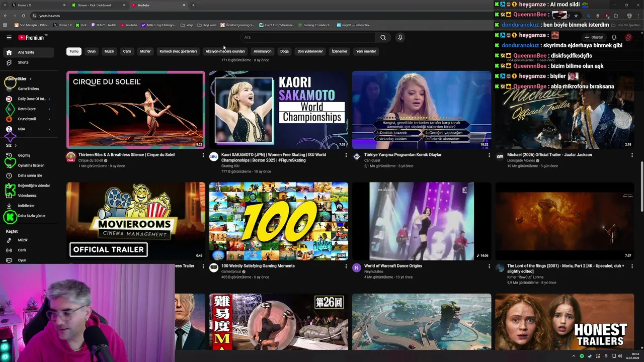This screenshot has width=644, height=362.
Task: Open the tab search dropdown arrow
Action: [5, 5]
